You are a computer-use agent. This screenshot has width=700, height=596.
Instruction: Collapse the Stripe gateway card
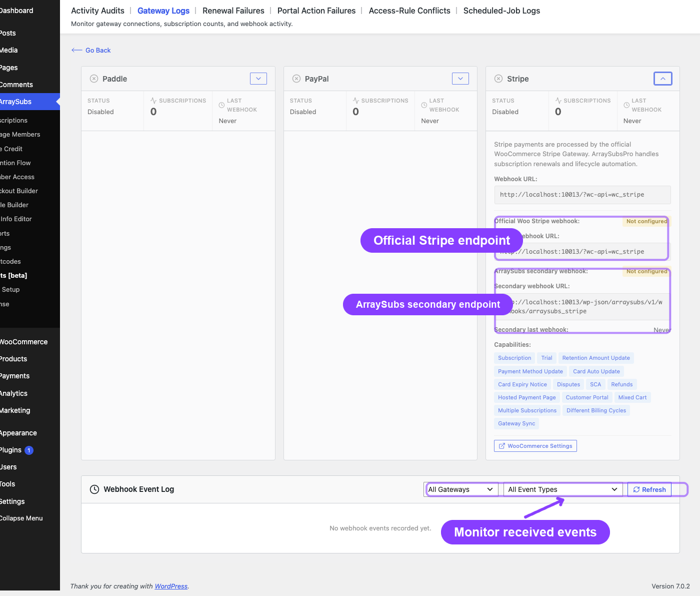click(663, 79)
